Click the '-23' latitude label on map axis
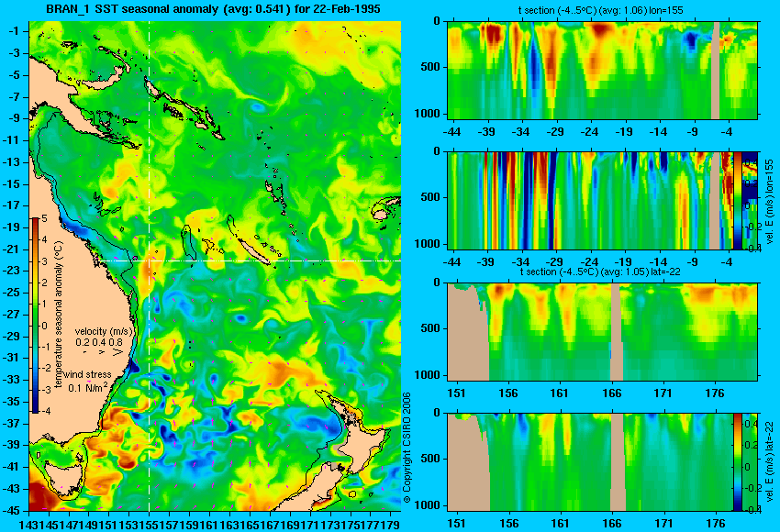This screenshot has height=532, width=780. tap(12, 271)
